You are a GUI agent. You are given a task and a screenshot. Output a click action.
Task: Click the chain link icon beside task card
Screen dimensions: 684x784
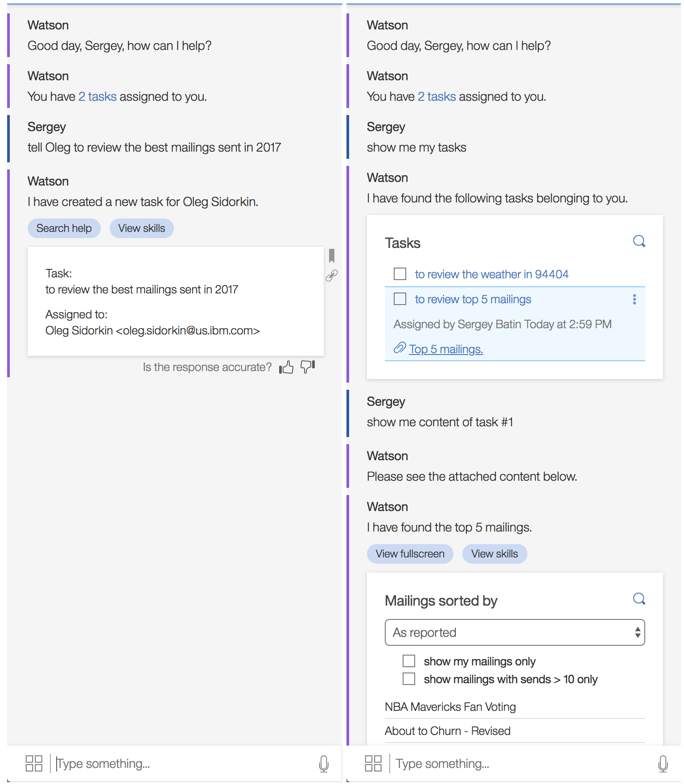(332, 276)
